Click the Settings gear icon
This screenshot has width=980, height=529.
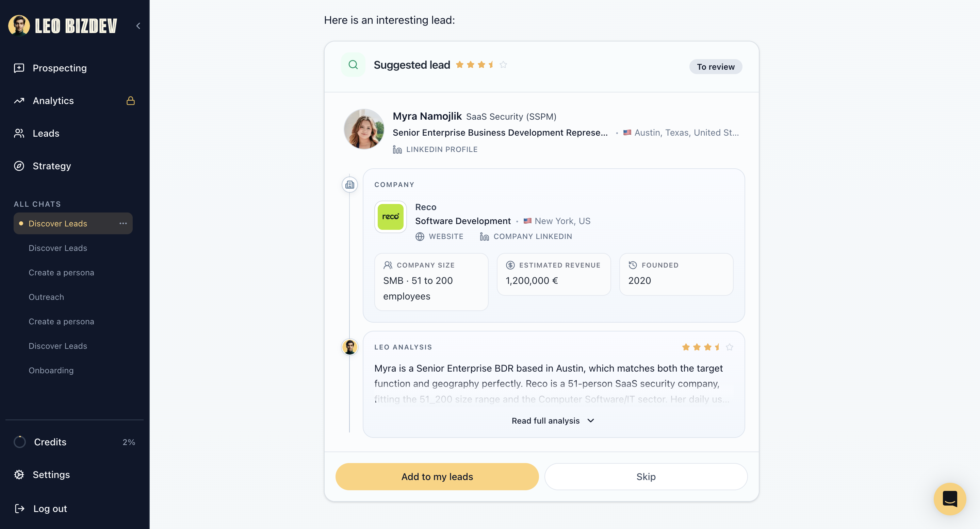tap(19, 475)
